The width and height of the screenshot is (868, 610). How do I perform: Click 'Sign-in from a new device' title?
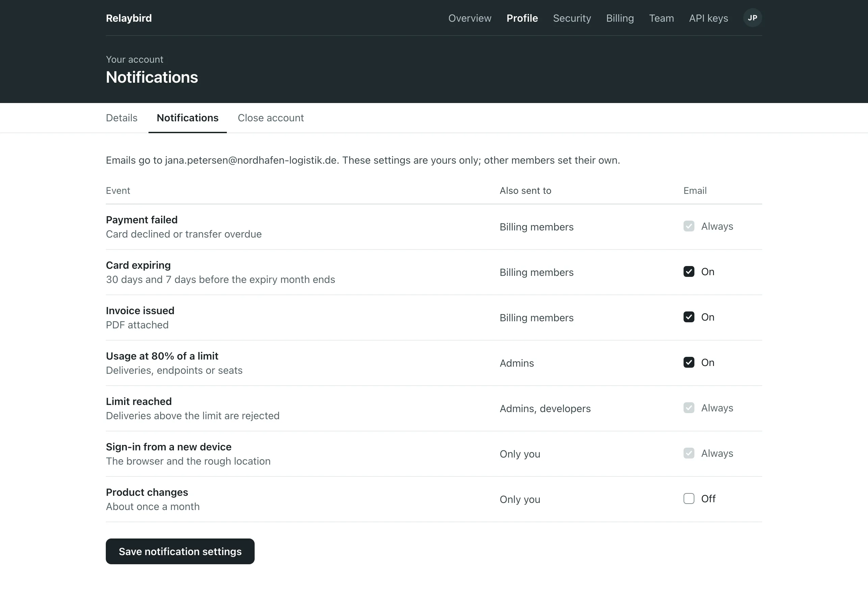pyautogui.click(x=169, y=447)
